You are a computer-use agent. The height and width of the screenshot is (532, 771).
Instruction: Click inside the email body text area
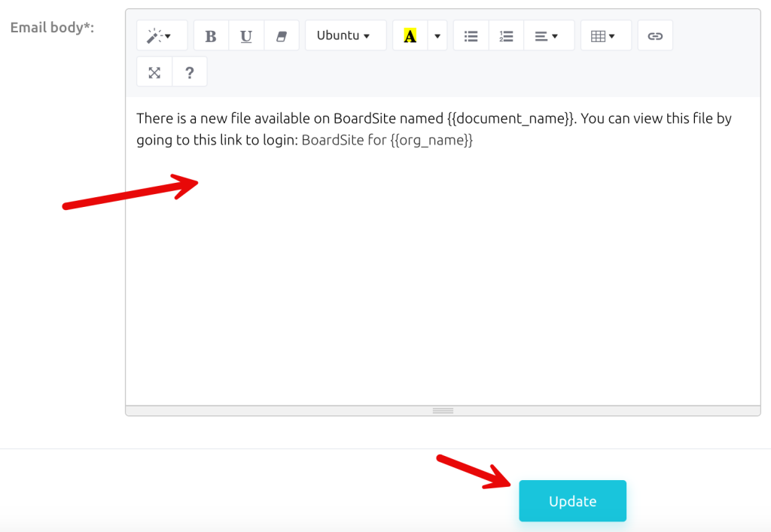pos(443,251)
